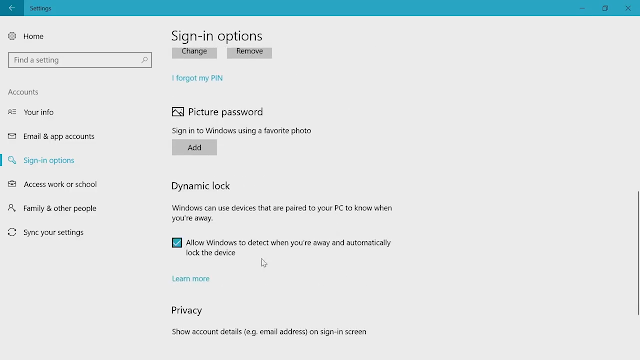The width and height of the screenshot is (640, 360).
Task: Select Sign-in options in sidebar
Action: pyautogui.click(x=49, y=160)
